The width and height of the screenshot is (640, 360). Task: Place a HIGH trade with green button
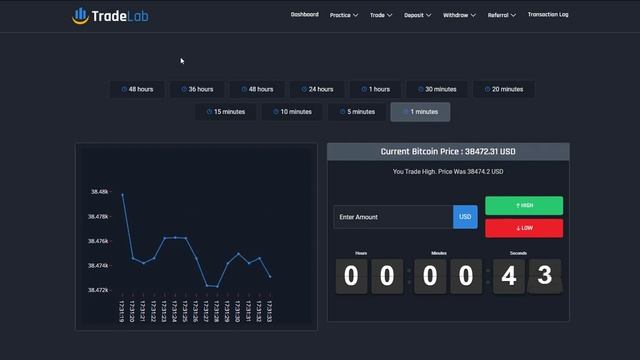click(x=524, y=206)
